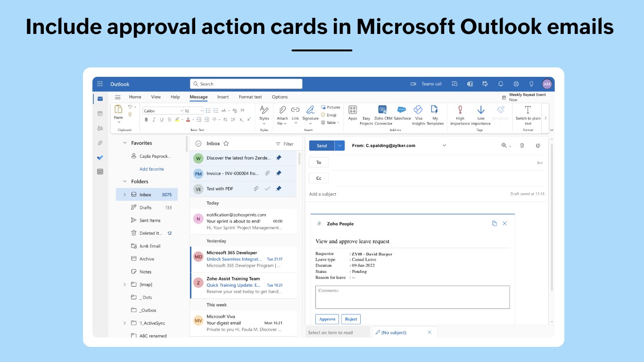Open the Filter menu in message list
Viewport: 644px width, 362px height.
coord(285,144)
